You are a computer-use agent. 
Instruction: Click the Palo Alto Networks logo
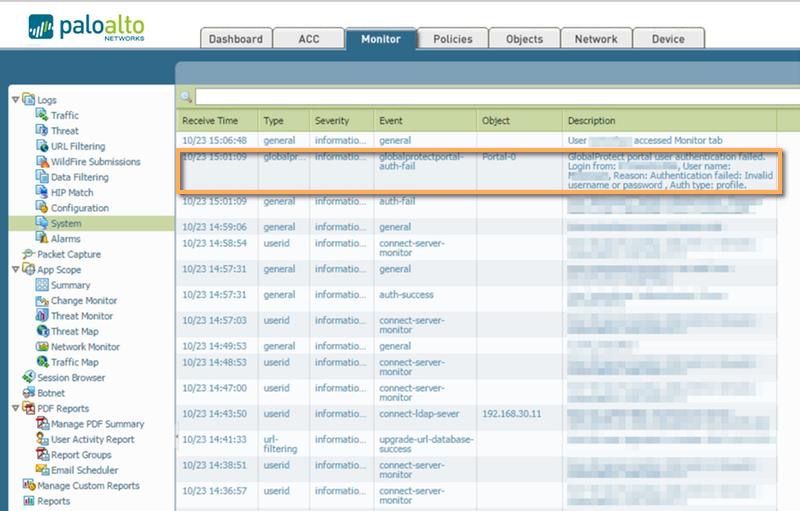(x=86, y=27)
